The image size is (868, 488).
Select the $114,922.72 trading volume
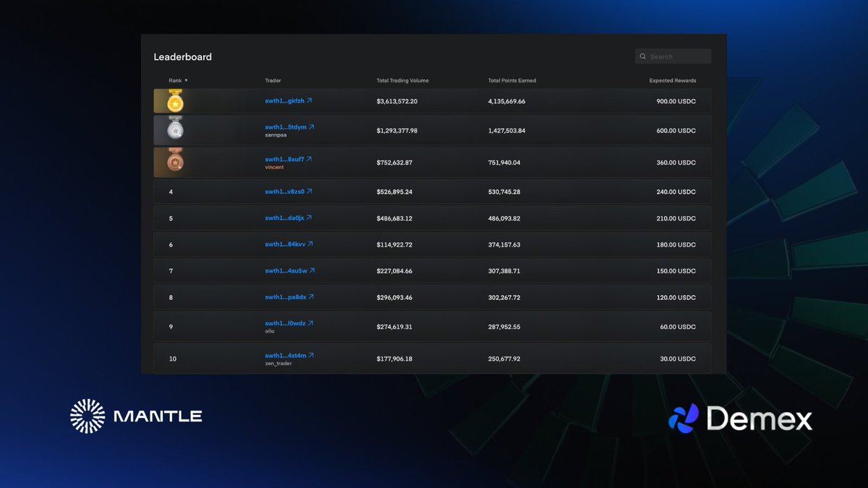[394, 245]
